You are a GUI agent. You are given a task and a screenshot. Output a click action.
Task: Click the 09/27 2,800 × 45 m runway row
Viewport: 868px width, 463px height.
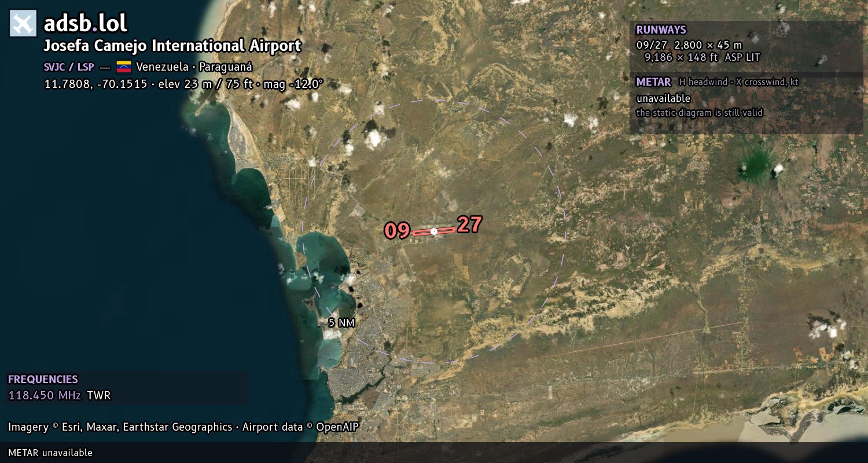689,45
